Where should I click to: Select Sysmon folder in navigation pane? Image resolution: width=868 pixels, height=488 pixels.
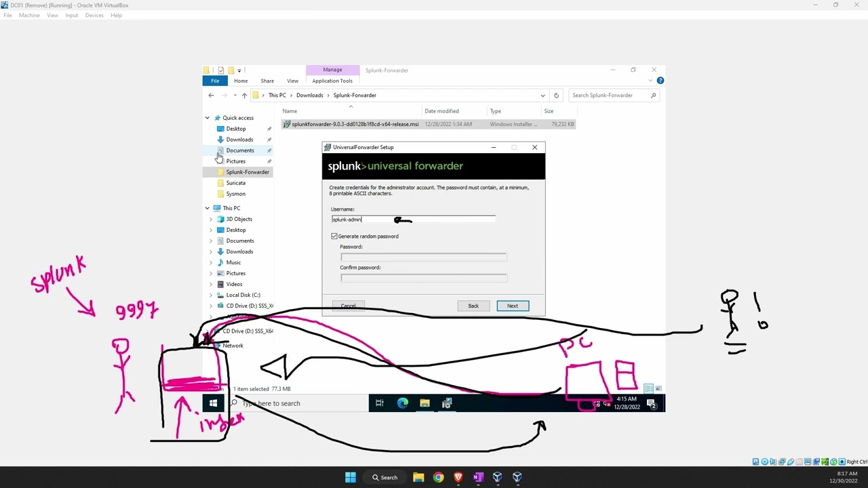click(x=236, y=194)
